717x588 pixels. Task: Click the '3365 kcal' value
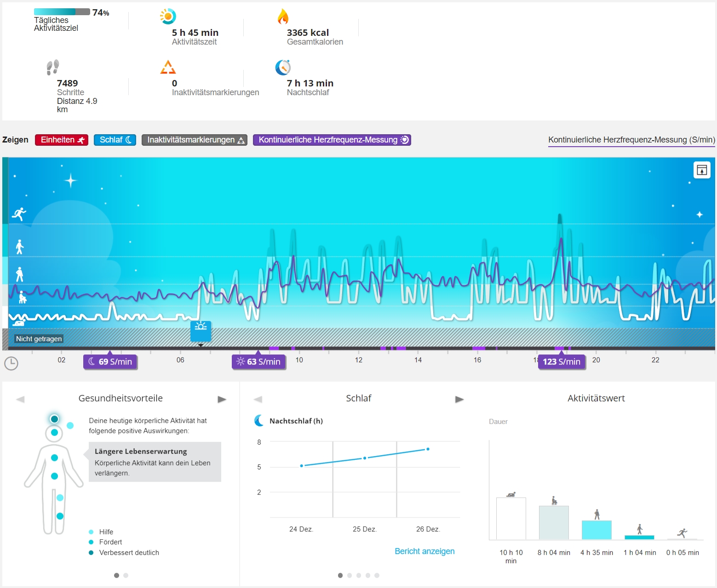point(308,33)
